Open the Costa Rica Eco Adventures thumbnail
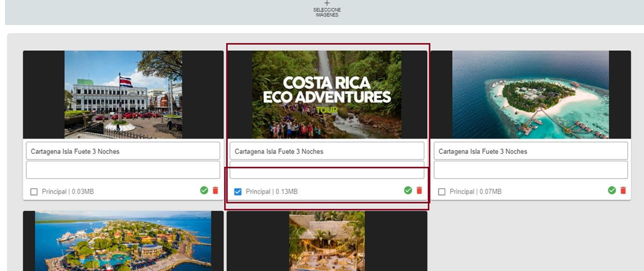 click(x=326, y=94)
